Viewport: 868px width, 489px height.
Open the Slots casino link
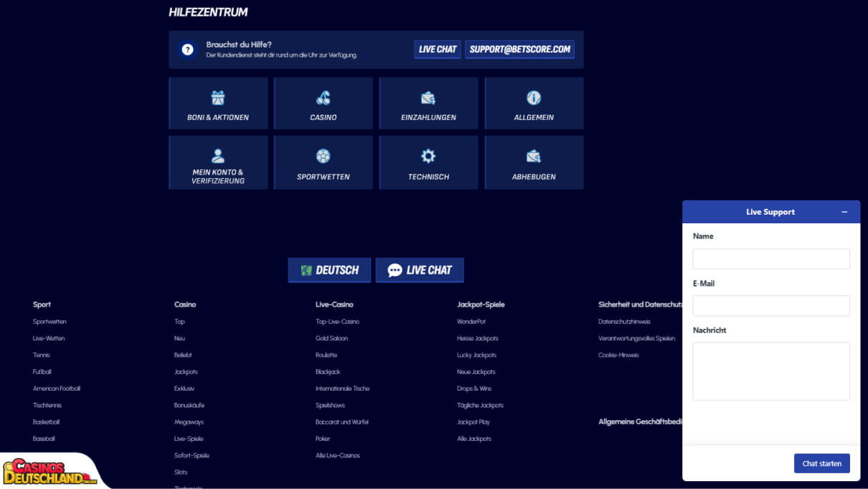pos(181,472)
